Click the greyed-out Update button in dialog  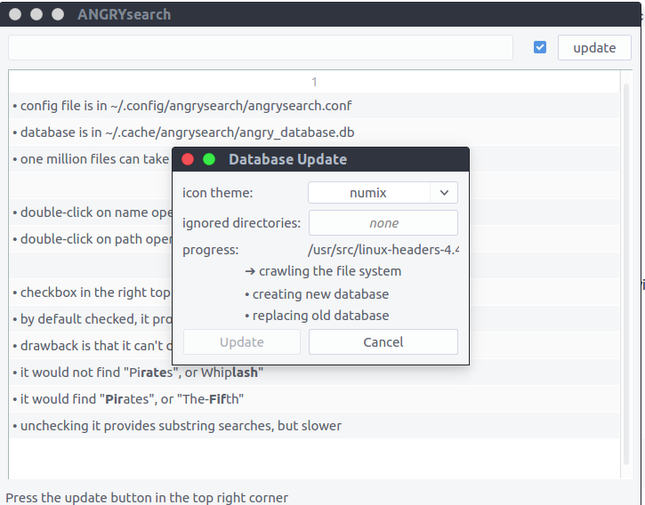[241, 342]
